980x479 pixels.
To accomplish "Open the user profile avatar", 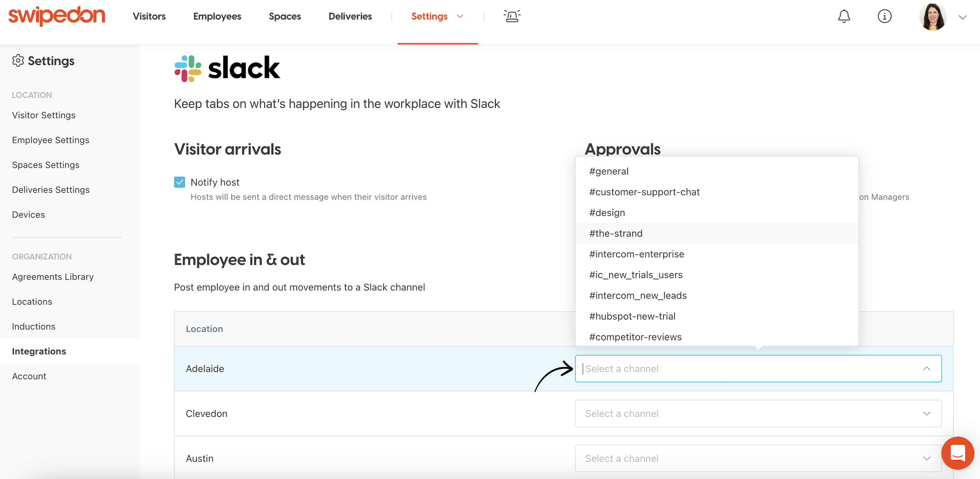I will click(932, 16).
